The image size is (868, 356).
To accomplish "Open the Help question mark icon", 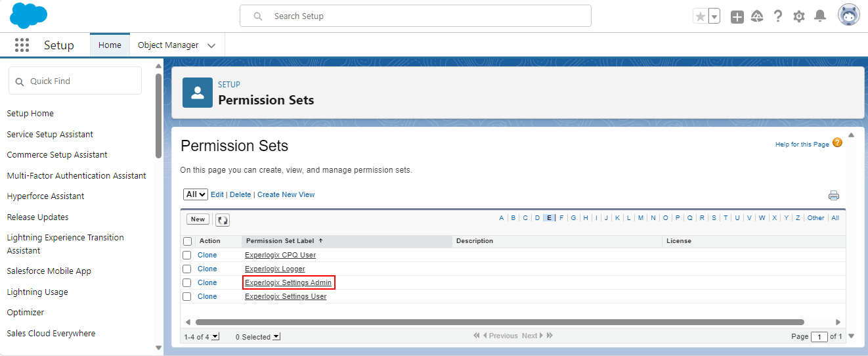I will tap(778, 16).
